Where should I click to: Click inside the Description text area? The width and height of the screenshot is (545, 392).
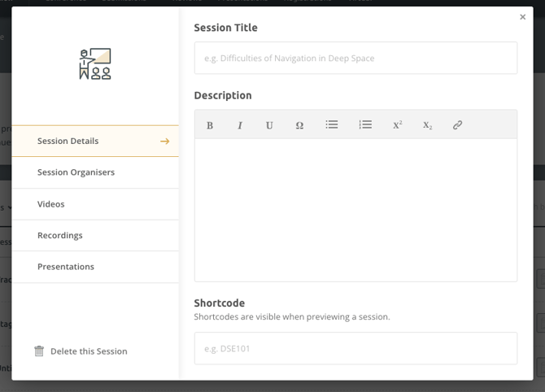click(x=355, y=210)
